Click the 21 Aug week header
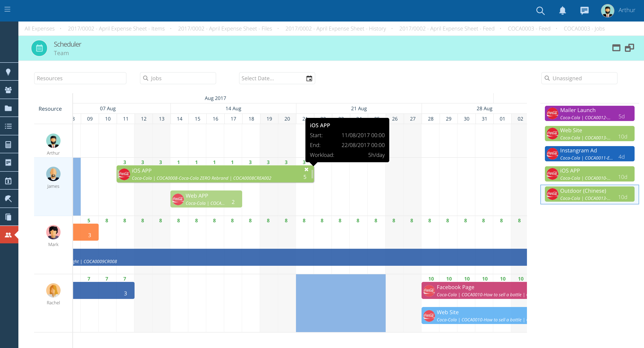The width and height of the screenshot is (644, 348). click(x=359, y=108)
